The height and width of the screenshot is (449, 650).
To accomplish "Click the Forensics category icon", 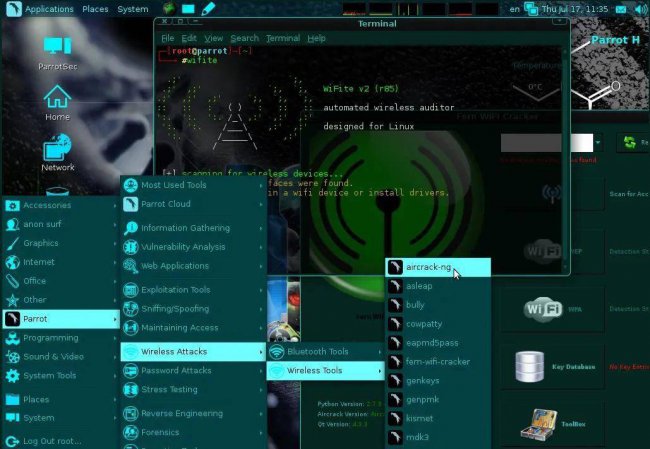I will (131, 432).
